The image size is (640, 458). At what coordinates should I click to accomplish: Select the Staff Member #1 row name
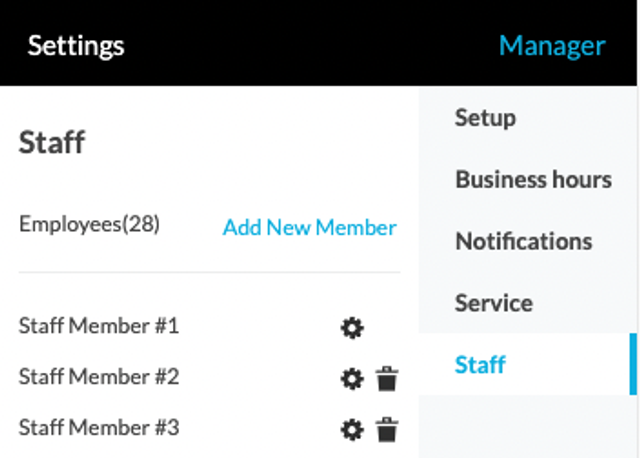tap(99, 326)
